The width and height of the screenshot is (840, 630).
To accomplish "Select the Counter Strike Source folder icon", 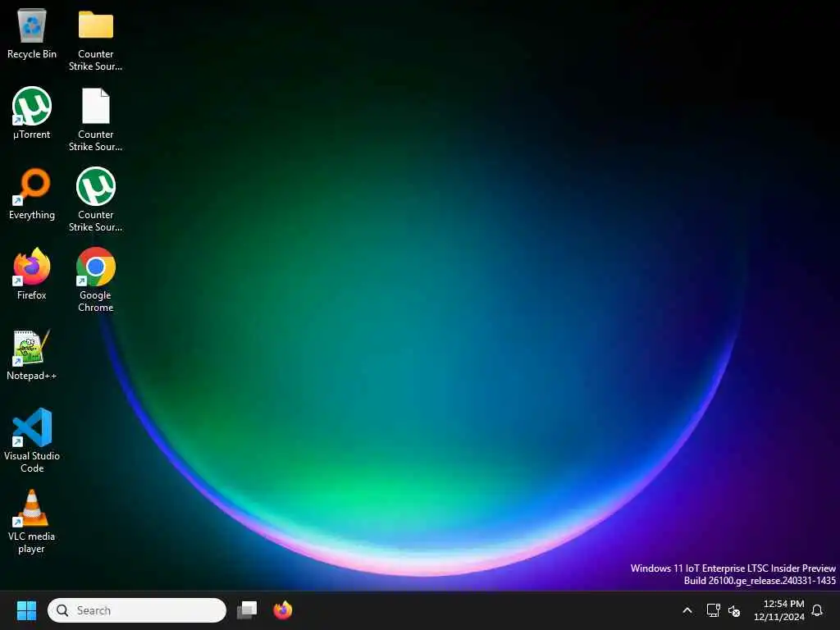I will [x=95, y=39].
